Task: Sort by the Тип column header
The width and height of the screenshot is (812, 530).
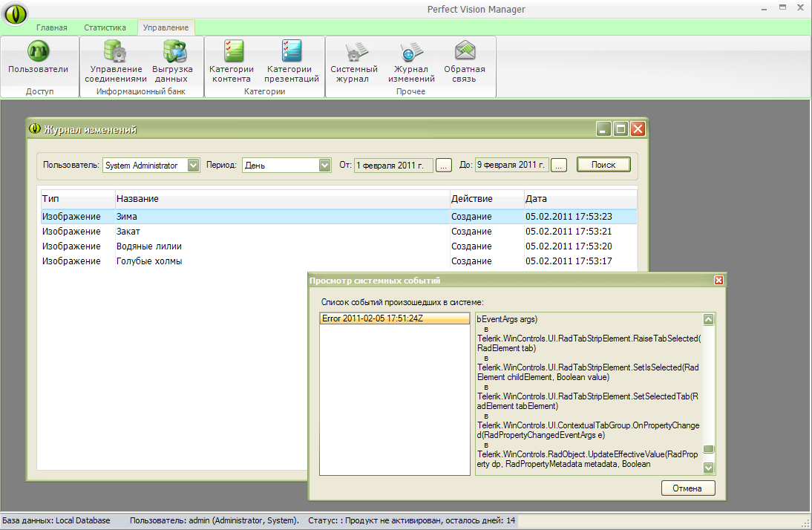Action: click(78, 198)
